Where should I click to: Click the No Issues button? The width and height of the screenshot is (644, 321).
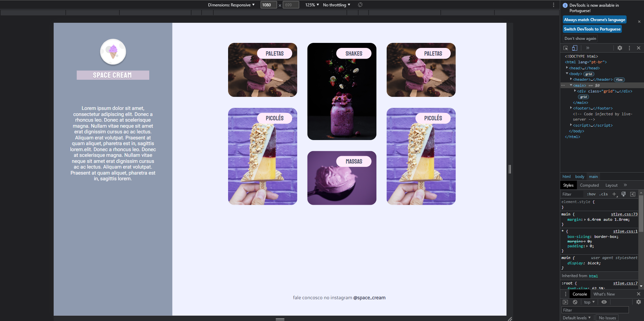tap(607, 318)
